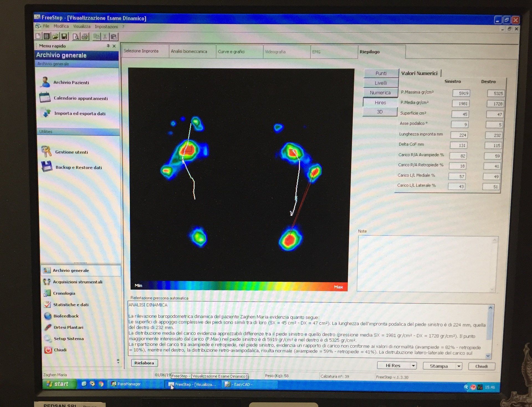Image resolution: width=532 pixels, height=407 pixels.
Task: Launch the Chrome quick launch icon
Action: pos(101,384)
